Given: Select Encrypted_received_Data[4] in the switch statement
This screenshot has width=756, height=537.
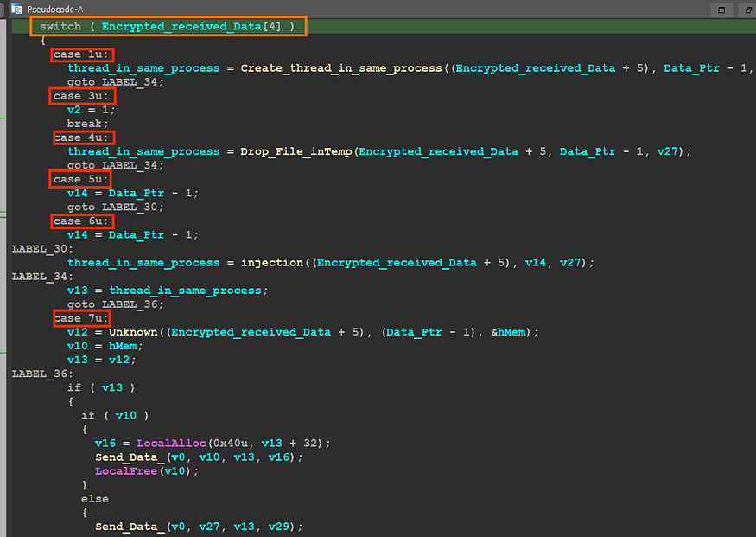Looking at the screenshot, I should click(191, 27).
